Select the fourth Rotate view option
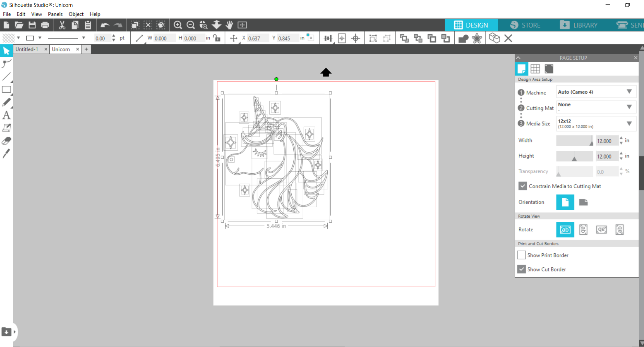The height and width of the screenshot is (347, 644). point(619,230)
